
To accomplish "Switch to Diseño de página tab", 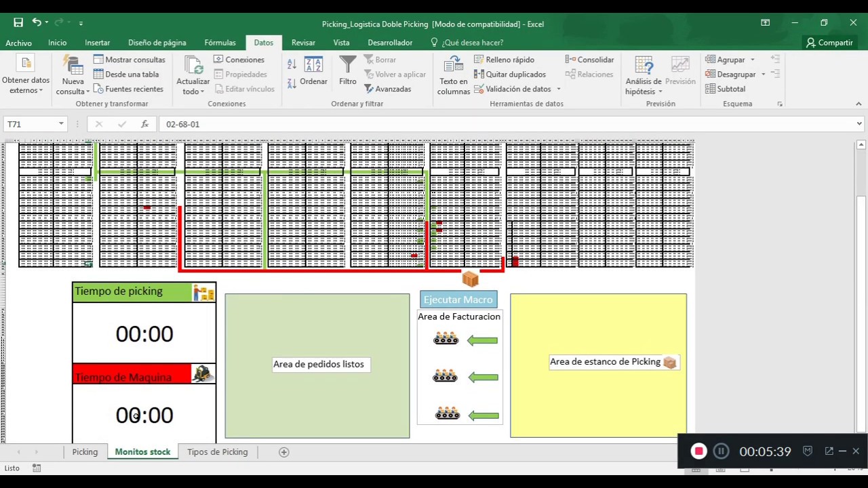I will [157, 43].
